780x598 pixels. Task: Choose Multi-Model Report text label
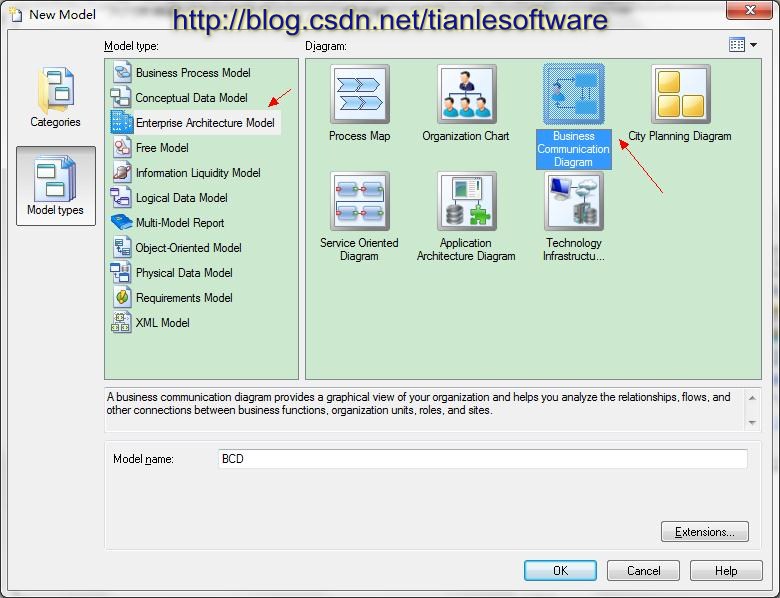click(180, 222)
